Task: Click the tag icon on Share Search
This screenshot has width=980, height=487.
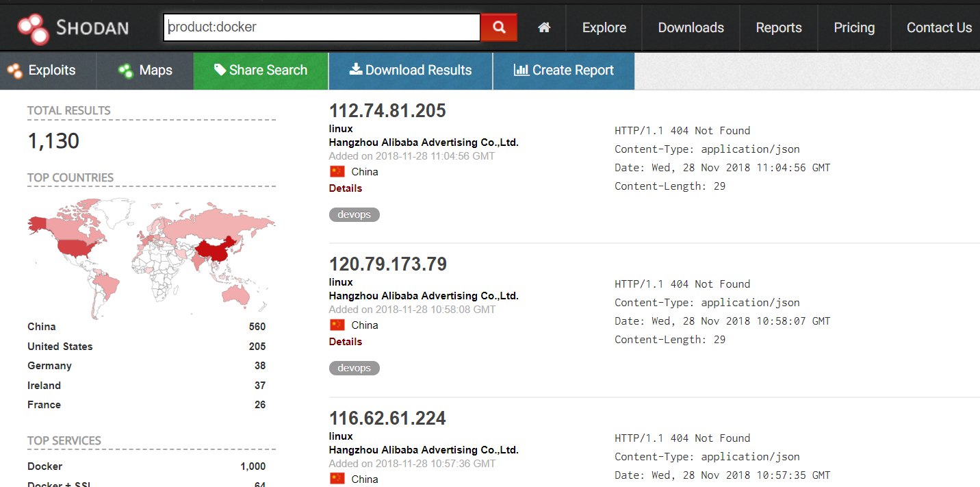Action: 220,70
